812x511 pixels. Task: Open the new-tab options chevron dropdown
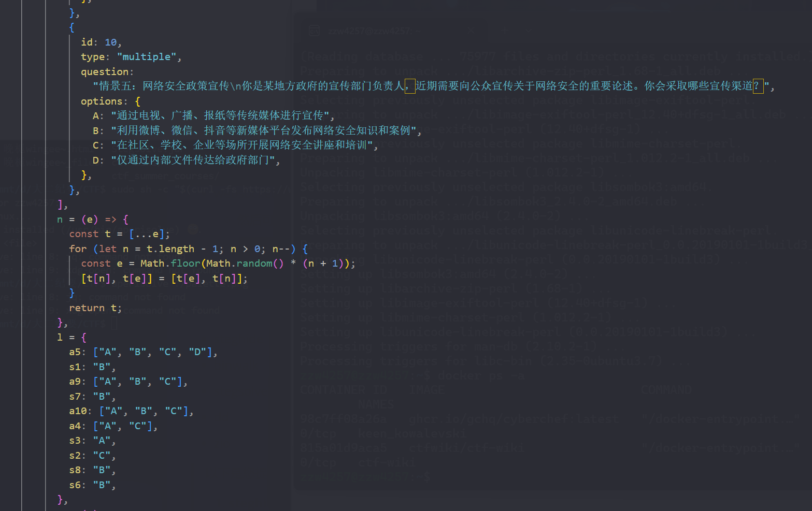click(x=528, y=31)
